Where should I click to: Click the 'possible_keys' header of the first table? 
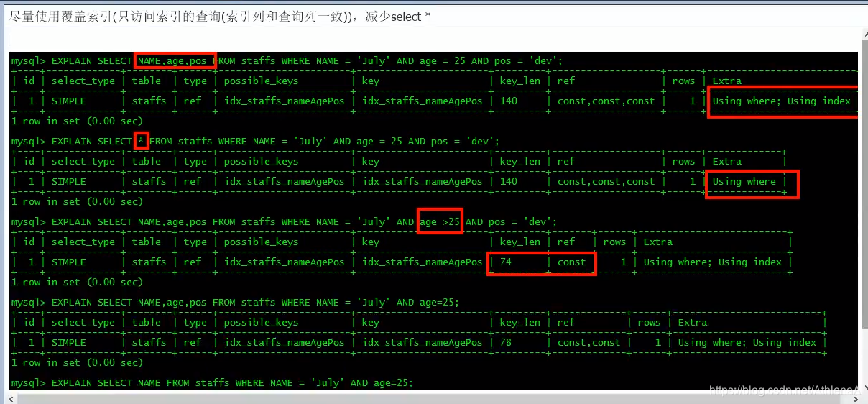point(262,81)
